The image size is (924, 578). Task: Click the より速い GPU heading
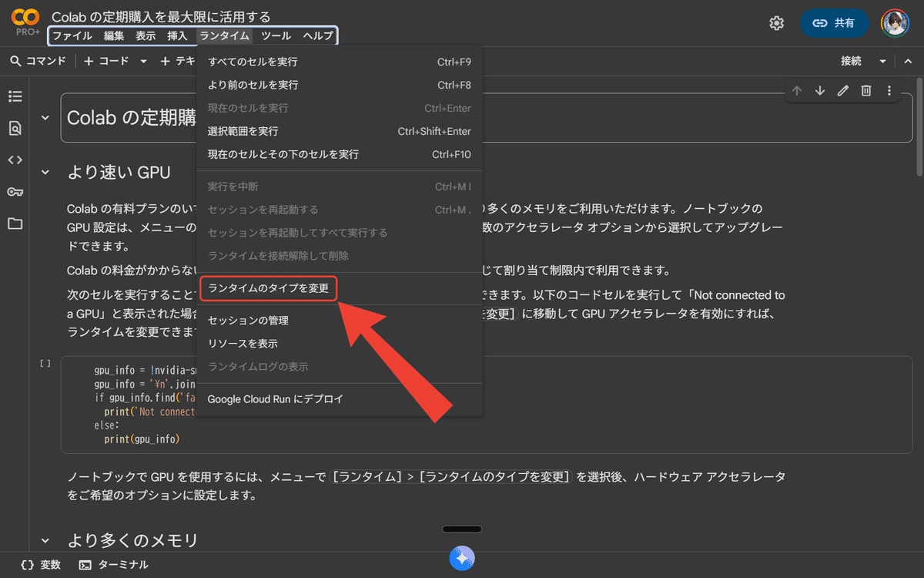(x=119, y=172)
